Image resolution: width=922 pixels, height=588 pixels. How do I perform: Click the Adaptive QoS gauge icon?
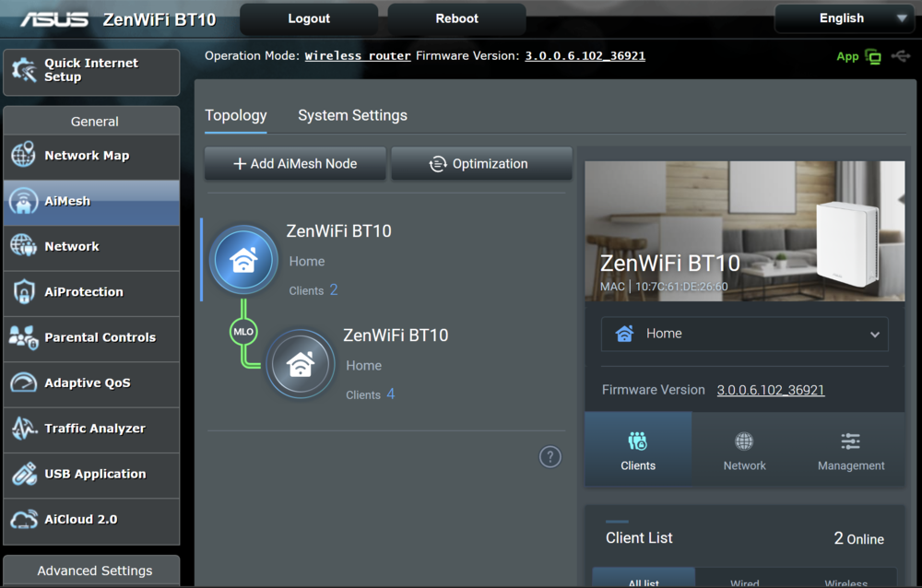[23, 382]
